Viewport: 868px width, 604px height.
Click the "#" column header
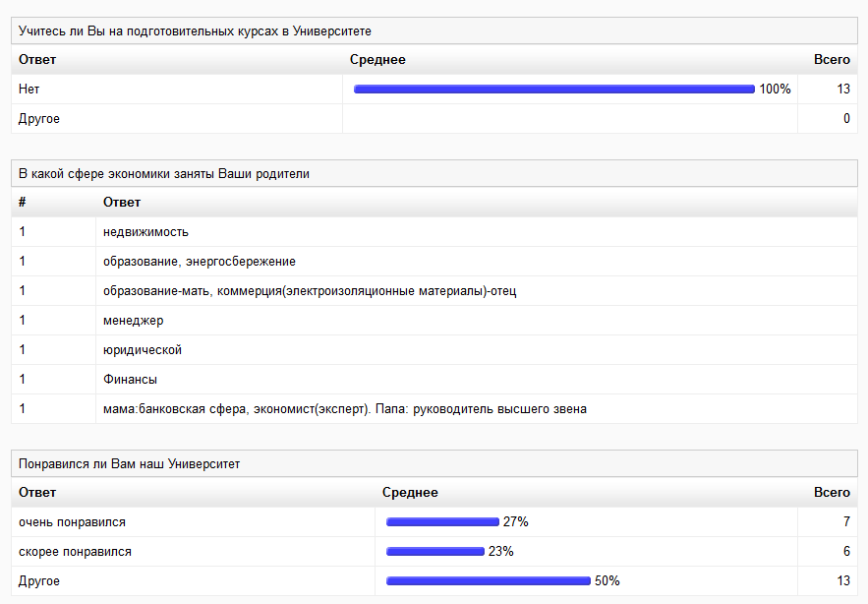[22, 203]
